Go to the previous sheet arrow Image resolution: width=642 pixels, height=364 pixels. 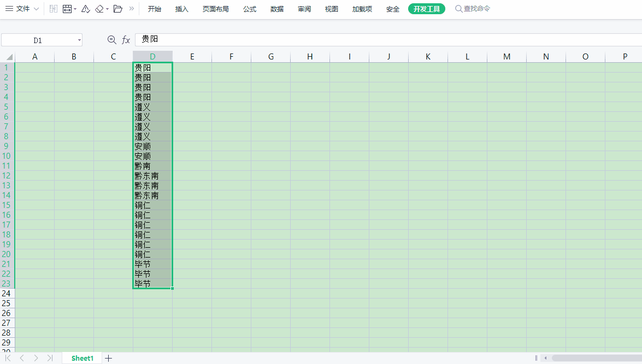coord(22,358)
